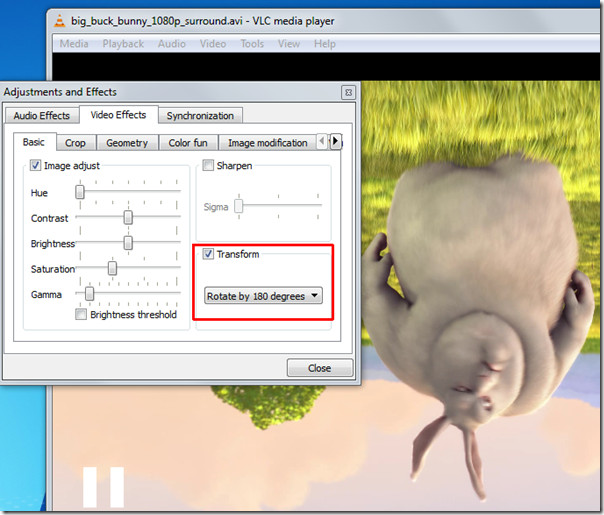The height and width of the screenshot is (515, 604).
Task: Switch to the Synchronization tab
Action: [x=200, y=116]
